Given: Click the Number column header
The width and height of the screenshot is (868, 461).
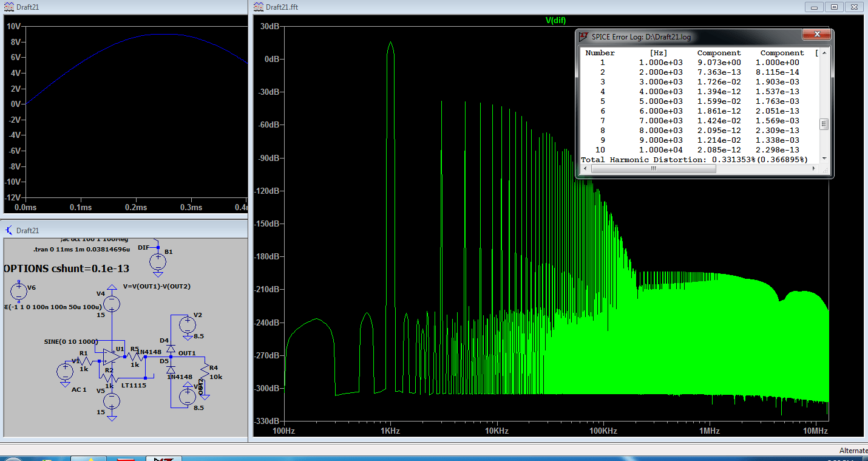Looking at the screenshot, I should click(x=600, y=53).
